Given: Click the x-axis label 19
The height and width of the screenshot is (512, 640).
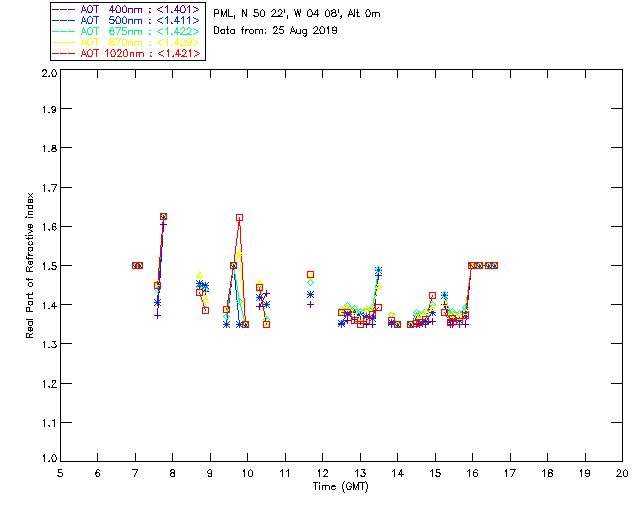Looking at the screenshot, I should click(x=585, y=473).
